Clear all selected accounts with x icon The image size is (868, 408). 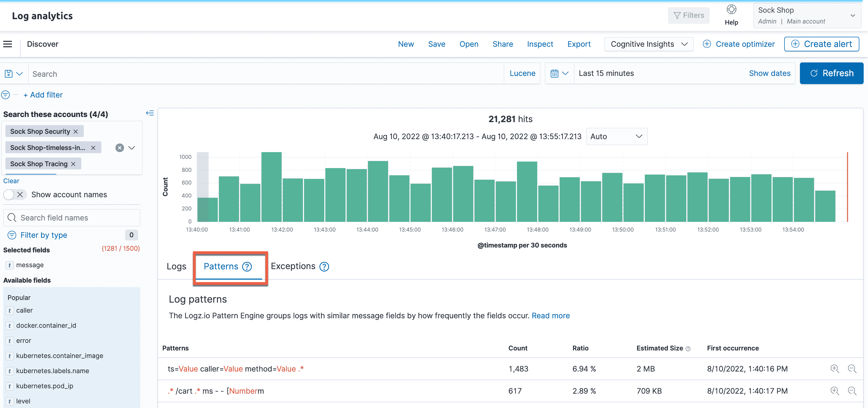coord(119,148)
